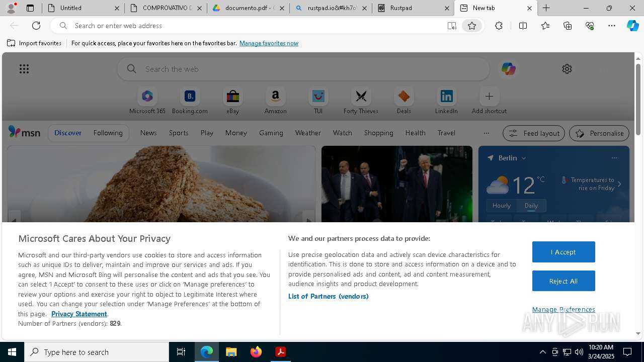The width and height of the screenshot is (644, 362).
Task: Open the Privacy Statement link
Action: [79, 314]
